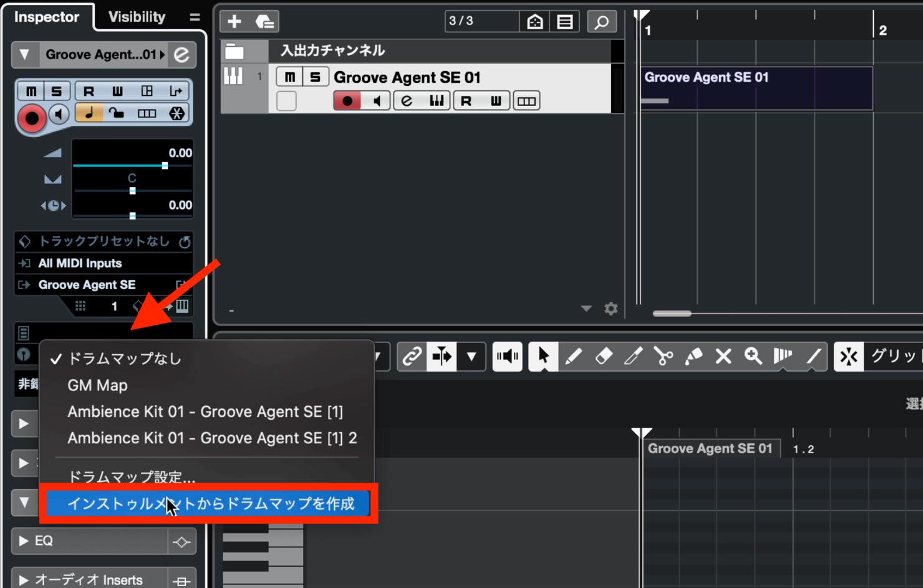Viewport: 923px width, 588px height.
Task: Enable Read Automation in the Inspector
Action: click(89, 91)
